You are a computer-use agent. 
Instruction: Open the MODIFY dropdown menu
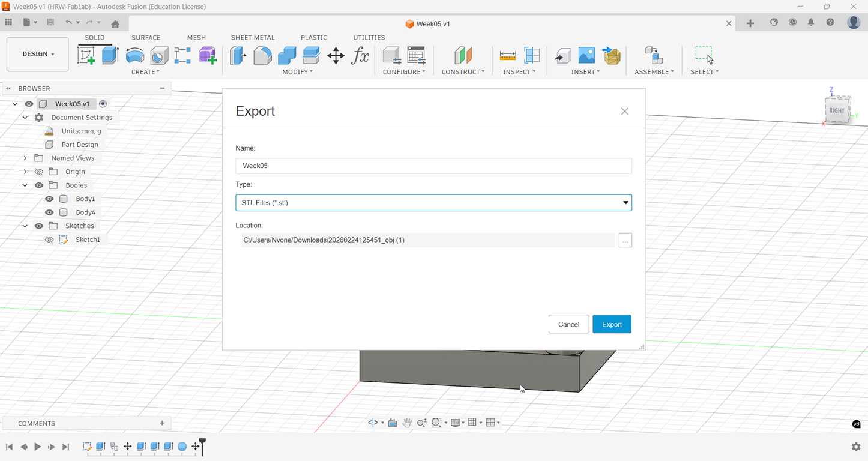tap(298, 72)
